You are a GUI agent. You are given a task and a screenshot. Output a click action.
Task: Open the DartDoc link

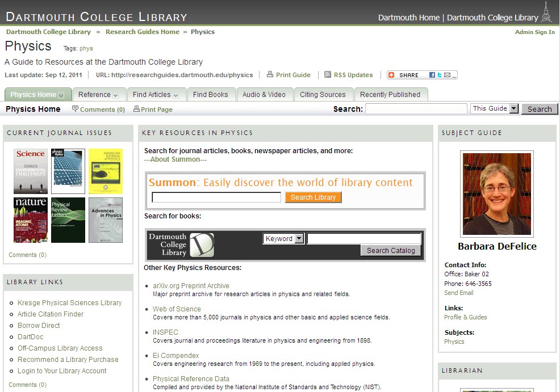click(x=30, y=337)
